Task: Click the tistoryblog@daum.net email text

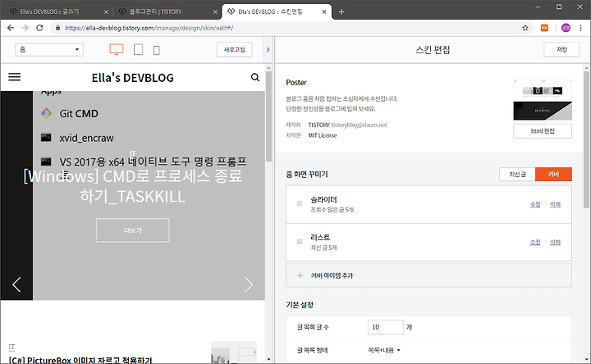Action: click(359, 125)
